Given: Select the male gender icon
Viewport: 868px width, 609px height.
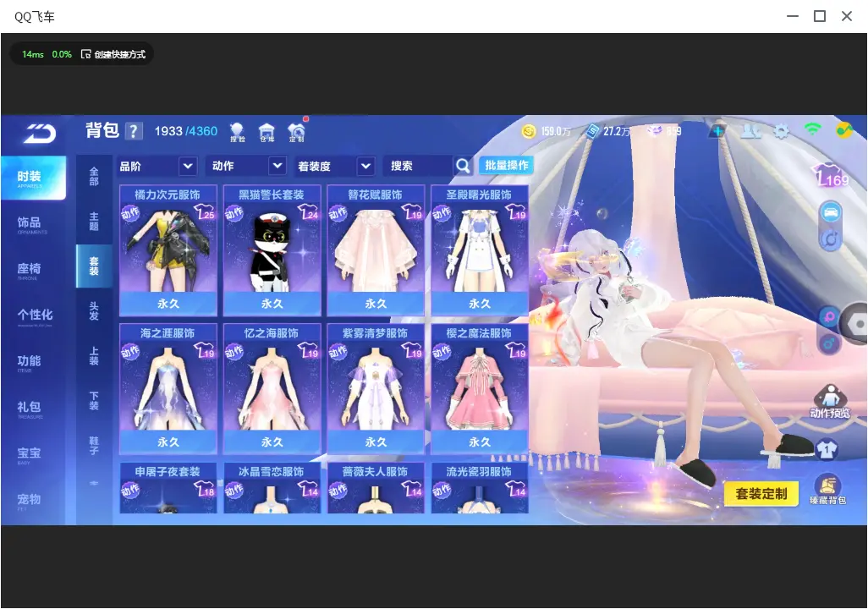Looking at the screenshot, I should (829, 344).
